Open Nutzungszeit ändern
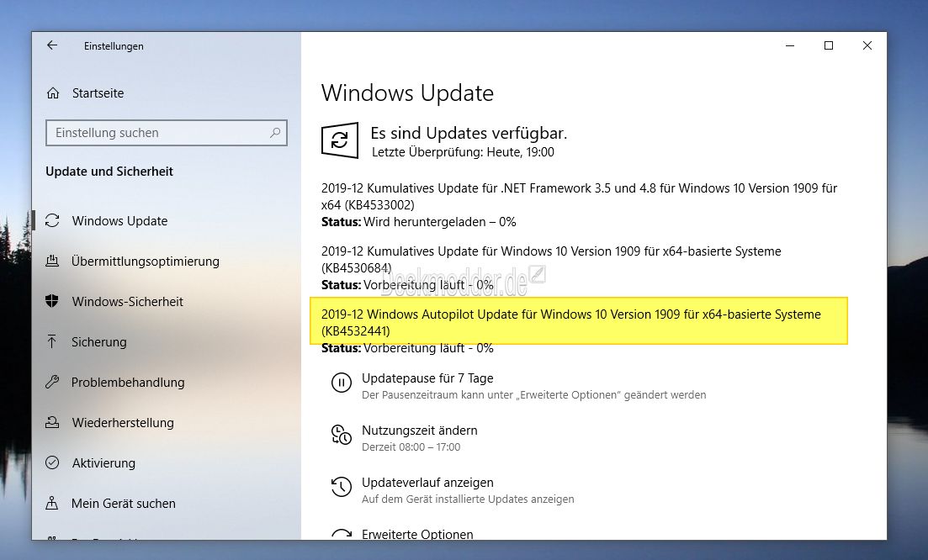This screenshot has height=560, width=928. point(420,431)
